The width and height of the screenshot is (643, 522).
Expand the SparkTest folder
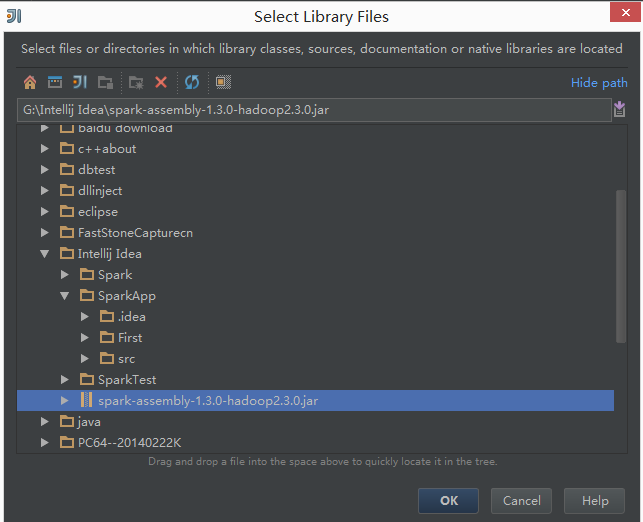(x=64, y=380)
